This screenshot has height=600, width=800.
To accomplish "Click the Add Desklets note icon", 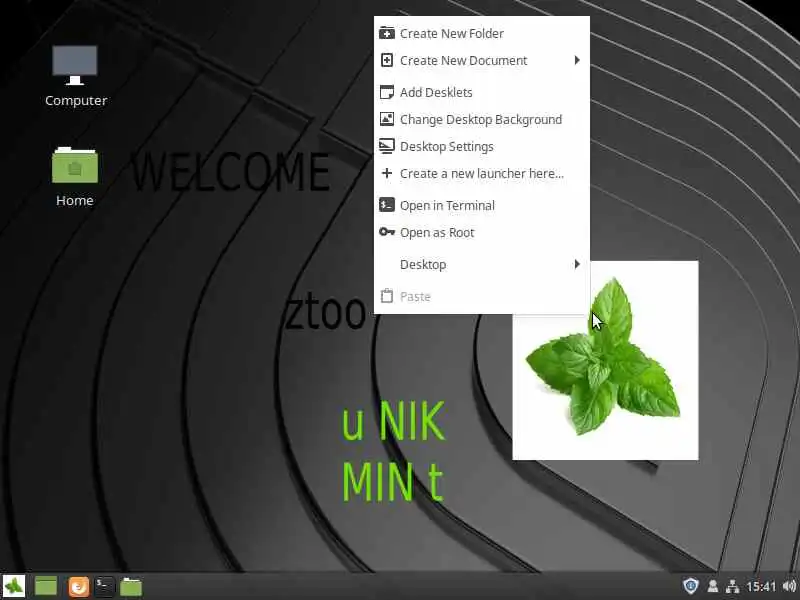I will tap(387, 92).
